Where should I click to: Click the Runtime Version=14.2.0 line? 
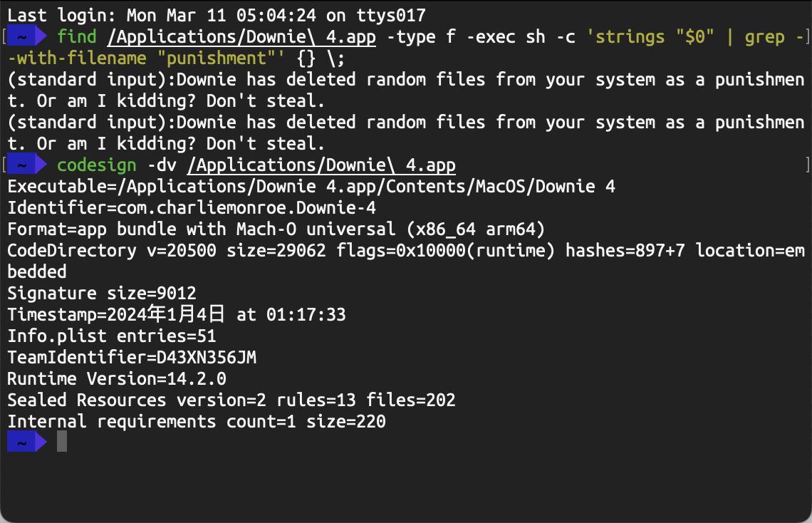point(117,378)
